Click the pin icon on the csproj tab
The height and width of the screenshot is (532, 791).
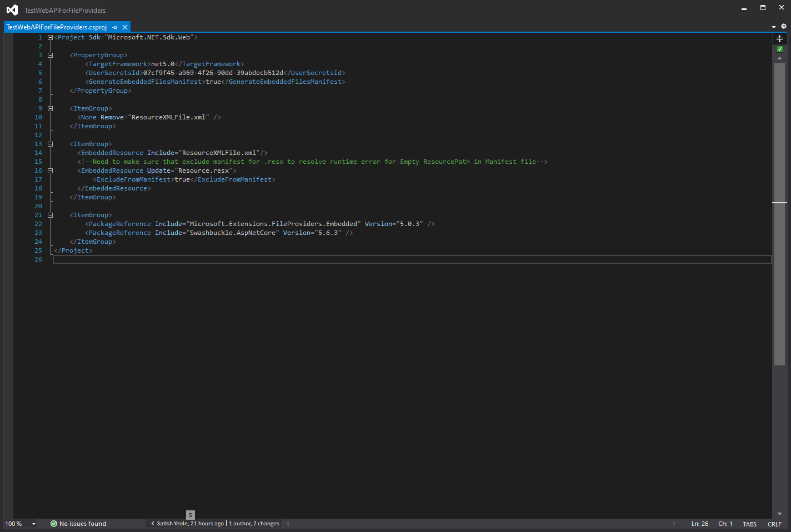click(x=114, y=27)
